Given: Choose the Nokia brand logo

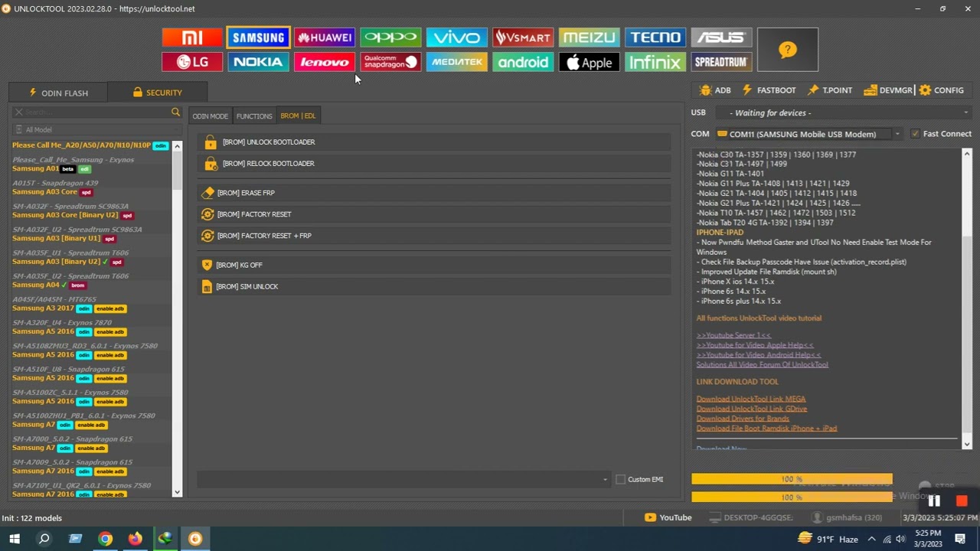Looking at the screenshot, I should [258, 62].
